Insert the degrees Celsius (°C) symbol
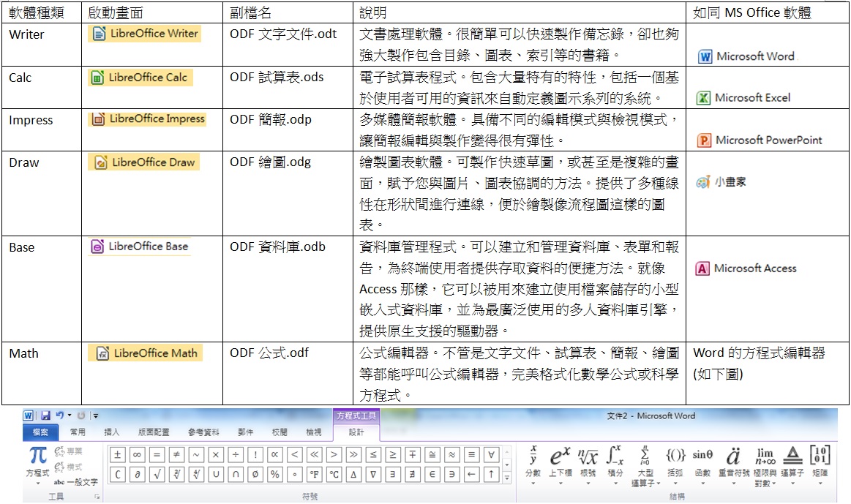Screen dimensions: 851x504 click(334, 475)
